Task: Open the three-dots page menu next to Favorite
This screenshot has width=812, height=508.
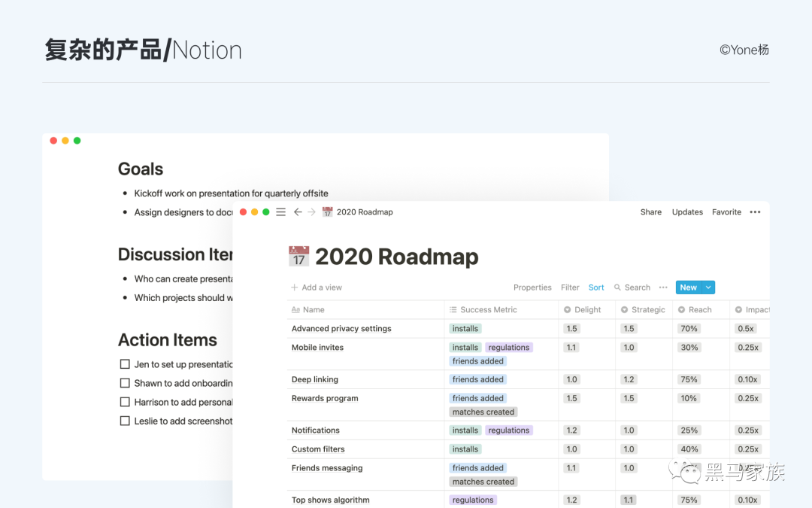Action: [x=755, y=212]
